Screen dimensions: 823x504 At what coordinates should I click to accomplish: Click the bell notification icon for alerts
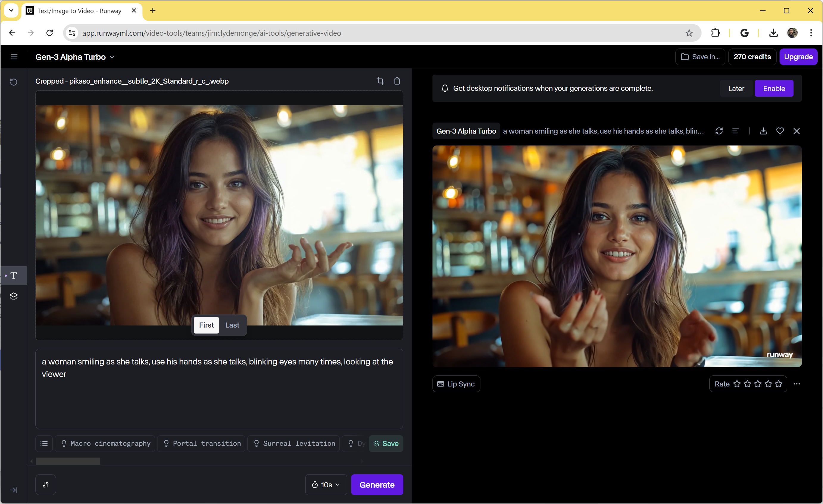(444, 88)
